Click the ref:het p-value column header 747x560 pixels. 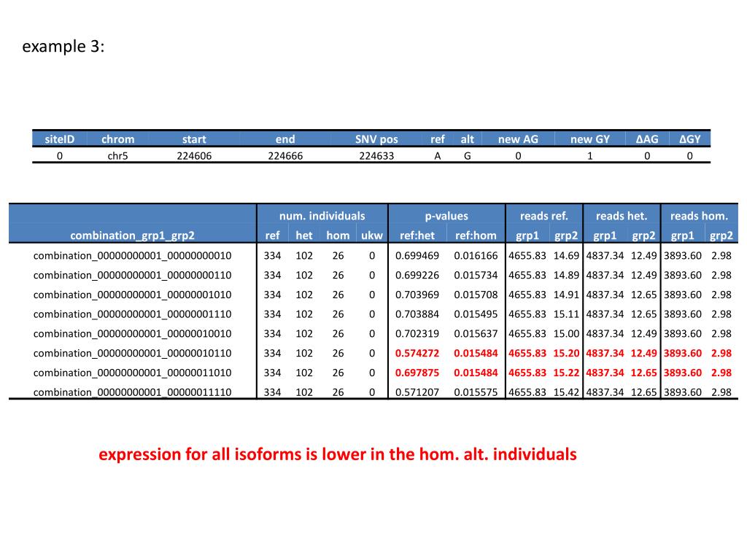(417, 236)
